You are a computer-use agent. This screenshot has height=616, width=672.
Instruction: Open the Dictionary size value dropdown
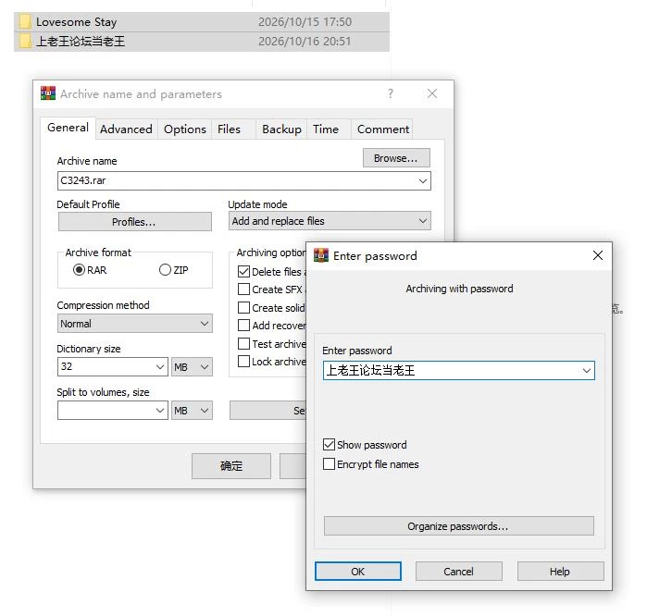[160, 367]
